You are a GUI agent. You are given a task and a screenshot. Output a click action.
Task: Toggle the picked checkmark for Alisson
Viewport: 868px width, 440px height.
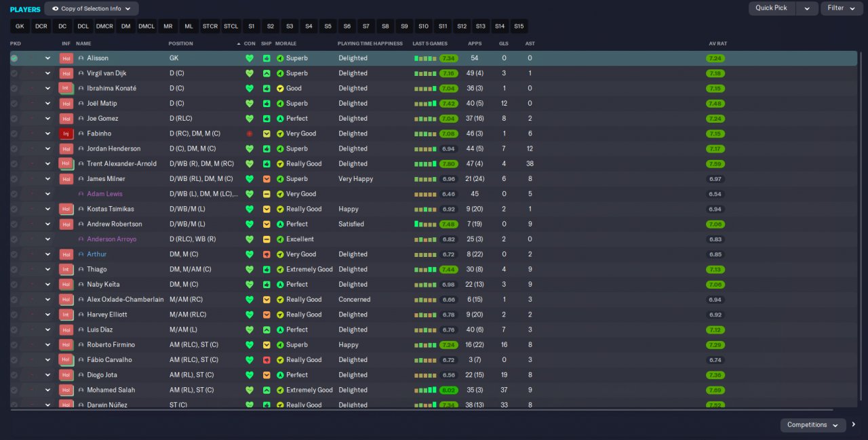point(14,58)
